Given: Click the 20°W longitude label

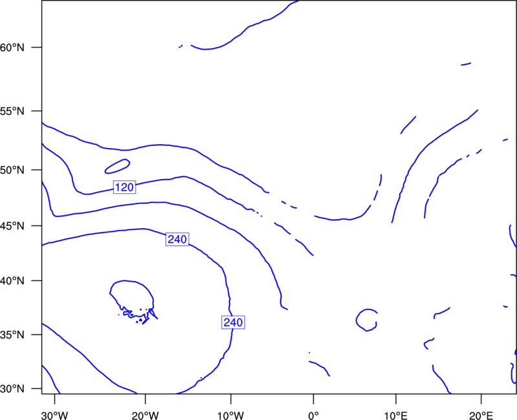Looking at the screenshot, I should pos(145,415).
